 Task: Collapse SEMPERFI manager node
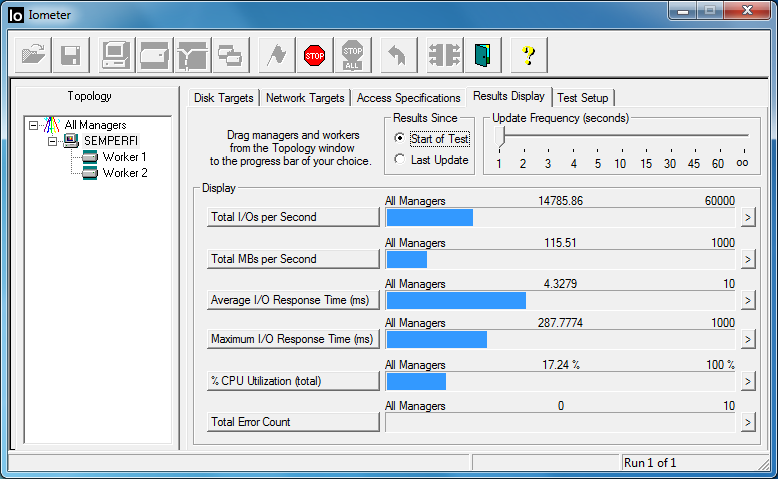(x=52, y=141)
